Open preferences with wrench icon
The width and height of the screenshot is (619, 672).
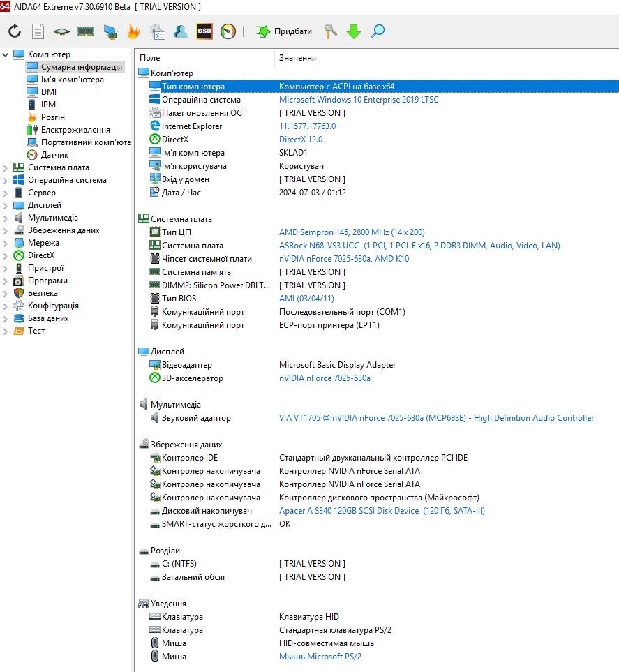tap(330, 31)
